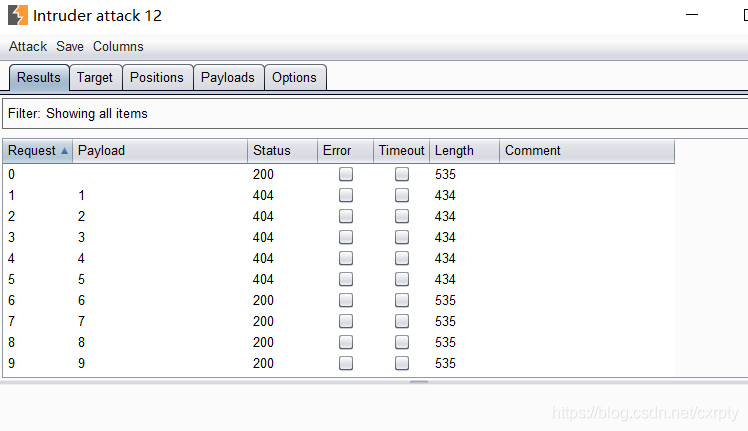Screen dimensions: 748x431
Task: Toggle Error checkbox for request 8
Action: (346, 342)
